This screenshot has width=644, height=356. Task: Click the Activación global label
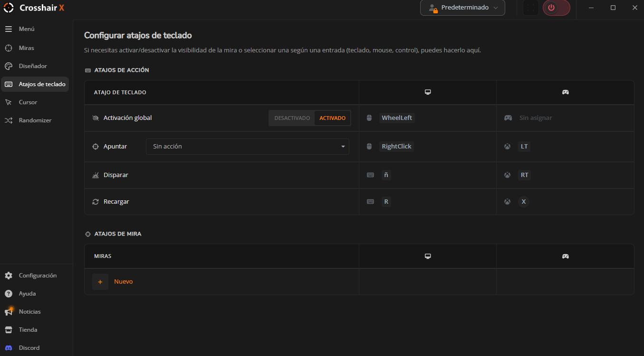128,118
